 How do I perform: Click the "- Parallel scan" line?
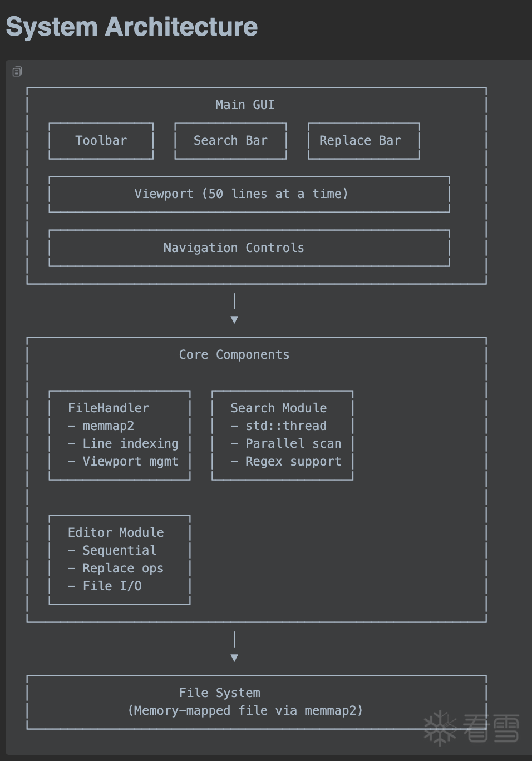tap(286, 443)
